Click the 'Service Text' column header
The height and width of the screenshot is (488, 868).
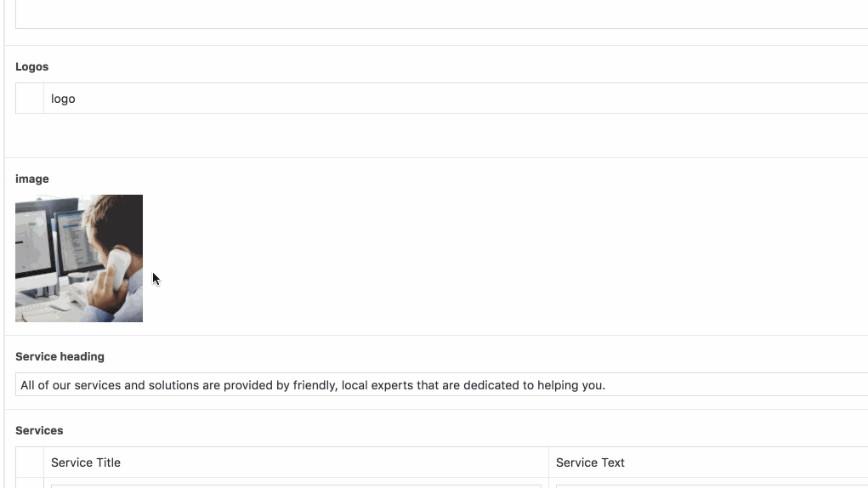click(590, 462)
